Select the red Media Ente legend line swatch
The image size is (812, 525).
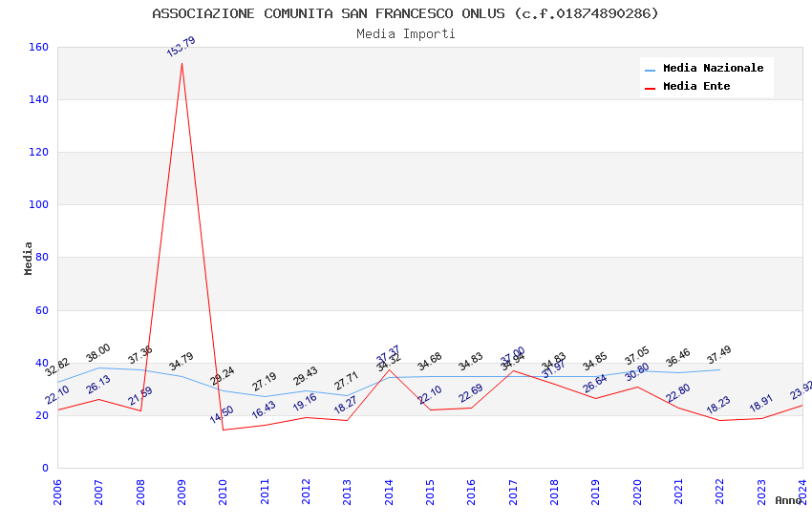tap(651, 88)
